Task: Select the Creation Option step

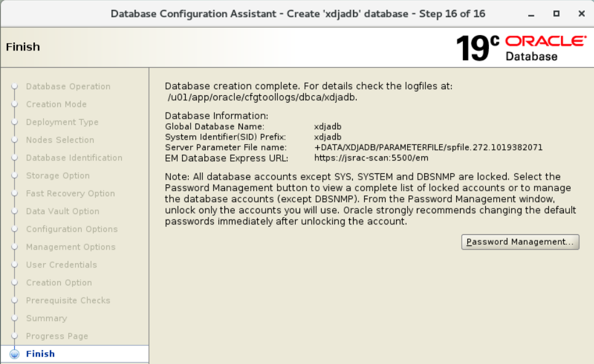Action: 59,282
